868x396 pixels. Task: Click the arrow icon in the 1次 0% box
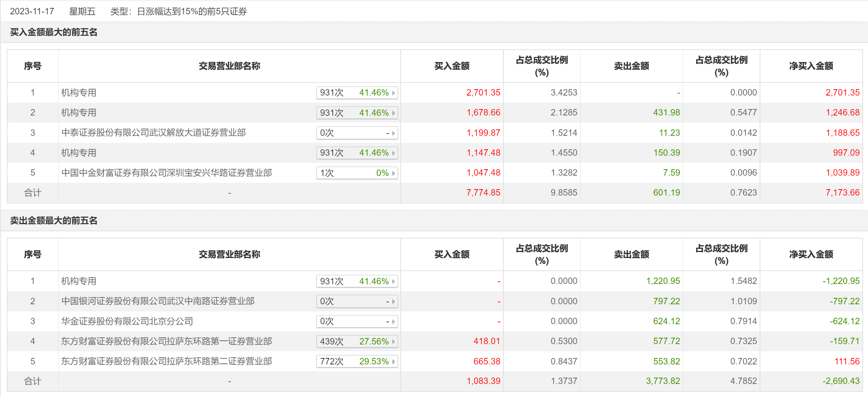point(393,173)
